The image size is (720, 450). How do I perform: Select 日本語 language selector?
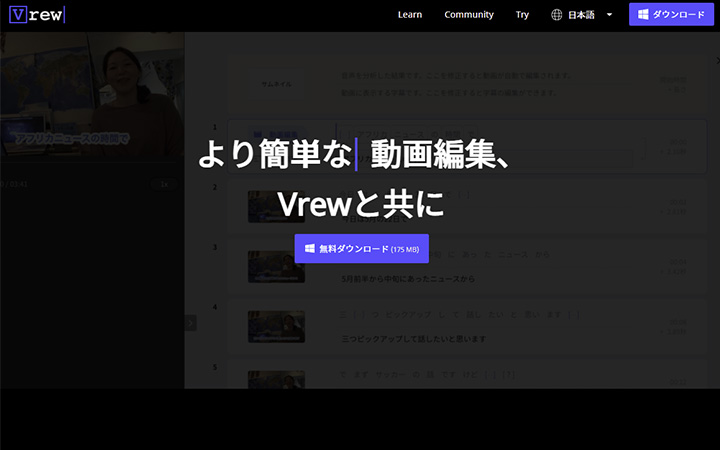pos(582,15)
